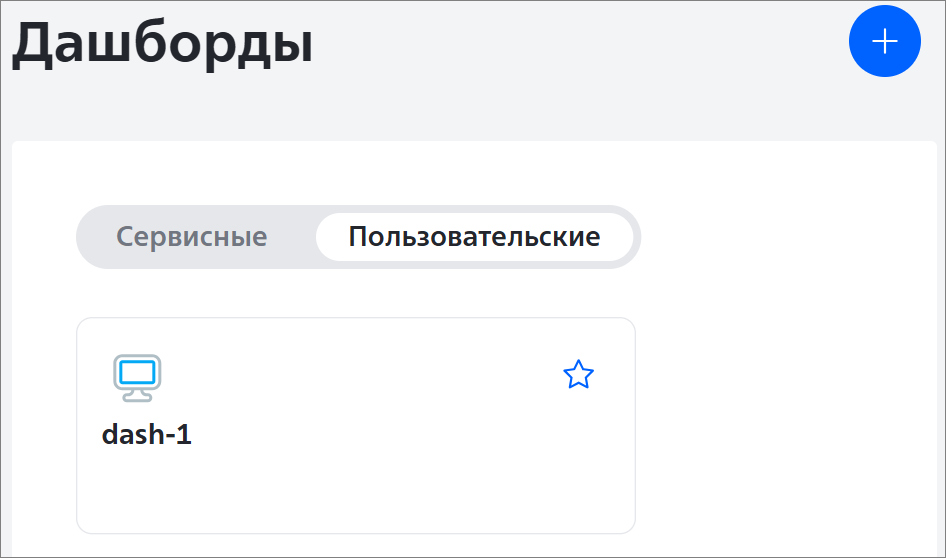
Task: Click the monitor icon on the dash-1 card
Action: pyautogui.click(x=138, y=378)
